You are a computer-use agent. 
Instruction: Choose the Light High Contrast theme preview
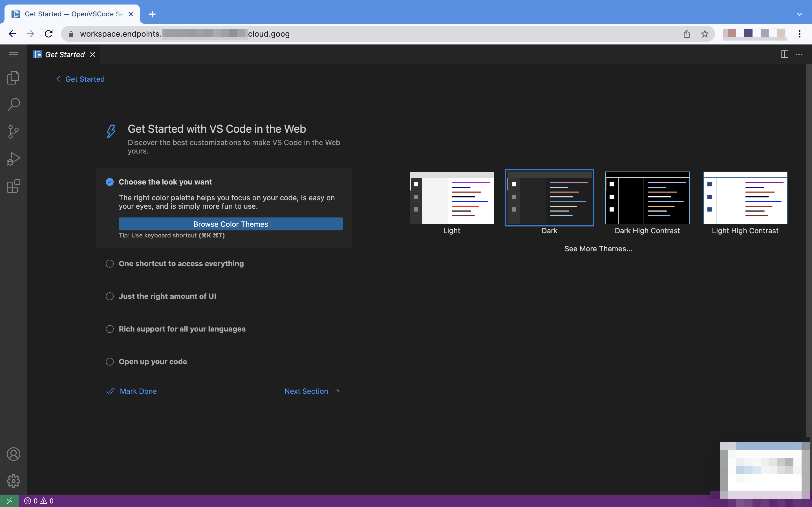[x=745, y=198]
